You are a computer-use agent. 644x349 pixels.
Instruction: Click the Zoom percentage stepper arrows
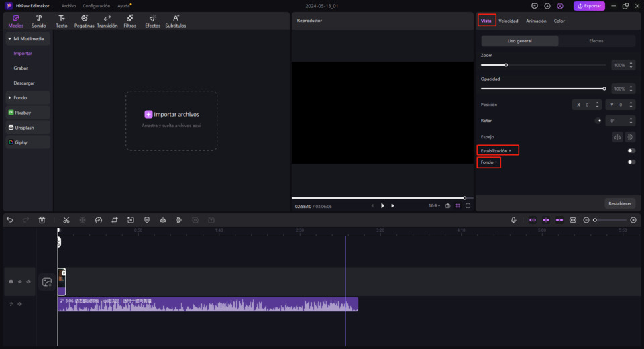point(631,65)
